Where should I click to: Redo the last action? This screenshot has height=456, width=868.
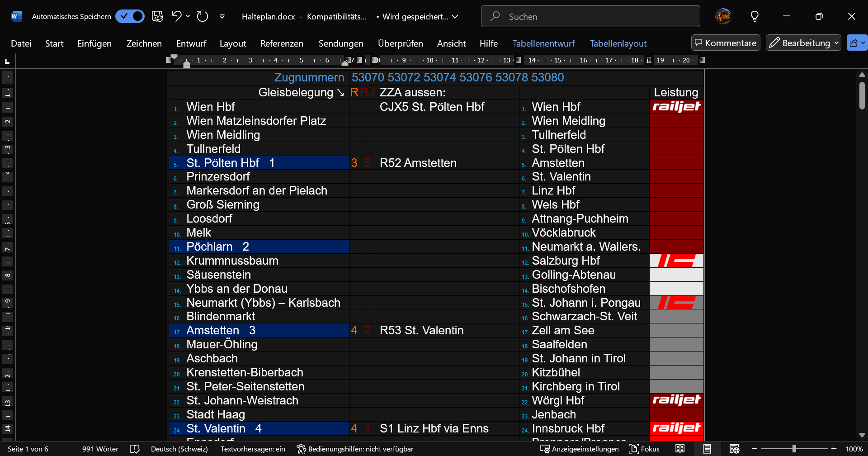[x=203, y=17]
